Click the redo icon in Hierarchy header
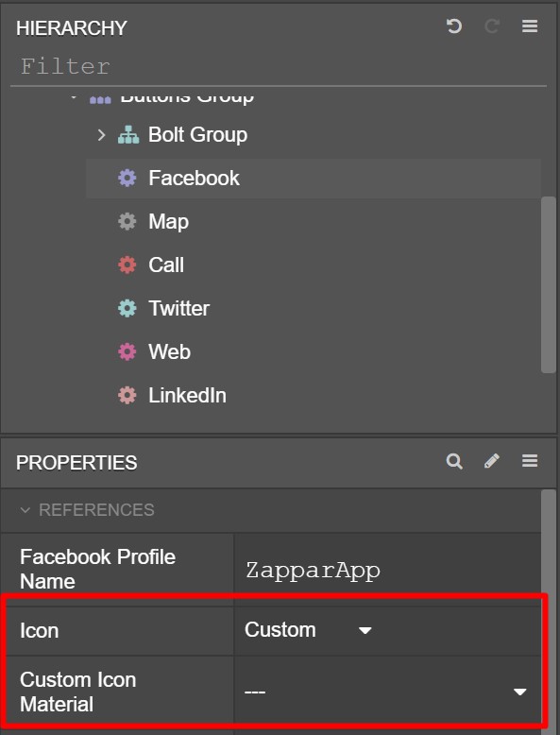Image resolution: width=560 pixels, height=735 pixels. click(x=492, y=26)
